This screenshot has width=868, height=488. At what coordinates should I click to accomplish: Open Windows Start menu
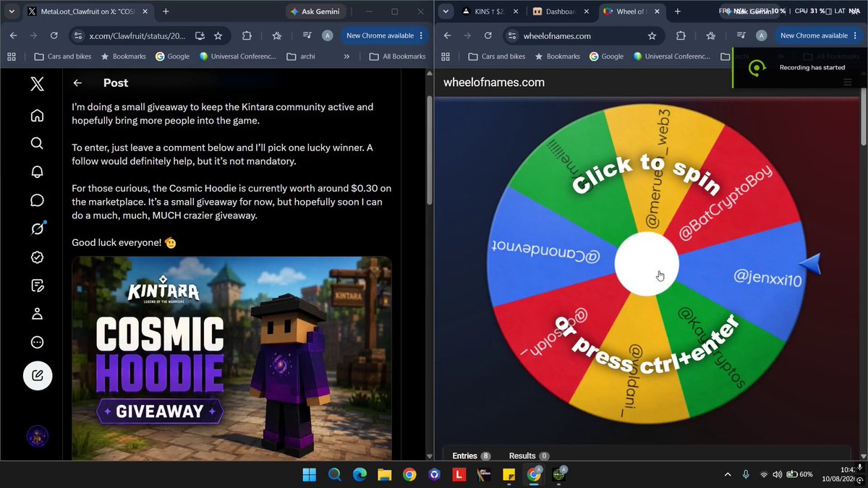[x=309, y=474]
